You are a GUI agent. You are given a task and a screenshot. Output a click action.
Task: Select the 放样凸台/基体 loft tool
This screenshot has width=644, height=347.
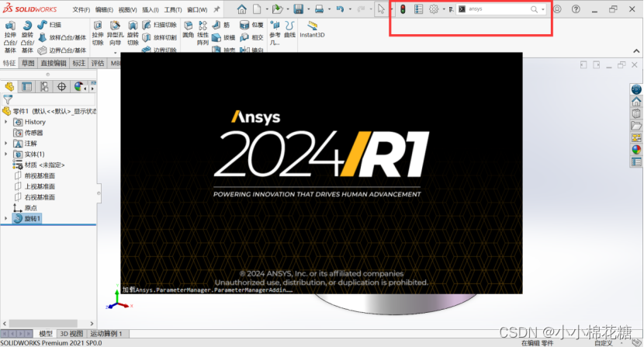point(62,38)
